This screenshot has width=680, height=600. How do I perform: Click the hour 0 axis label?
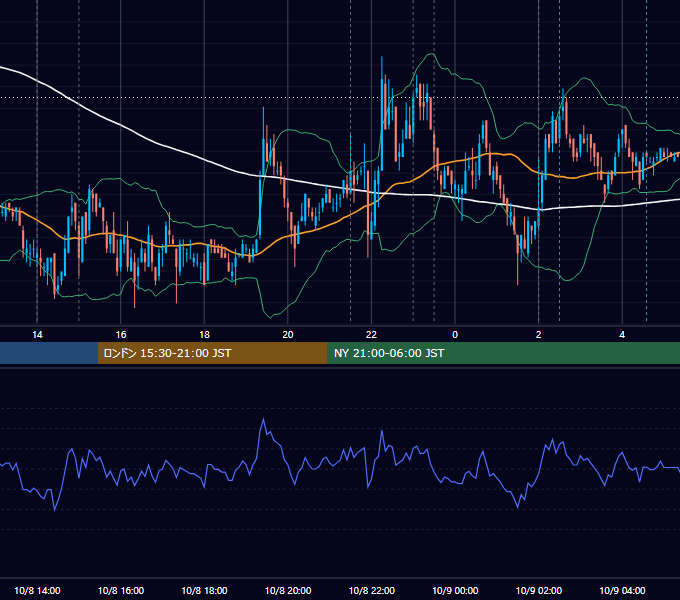click(x=455, y=335)
